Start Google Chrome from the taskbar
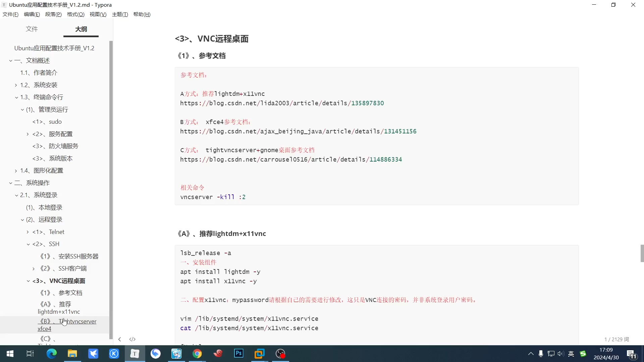This screenshot has width=644, height=362. 198,353
